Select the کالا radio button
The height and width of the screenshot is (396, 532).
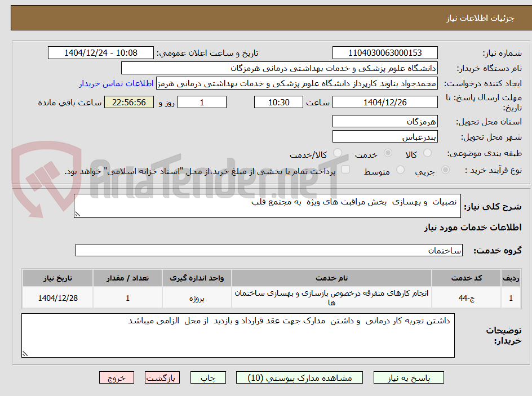428,153
